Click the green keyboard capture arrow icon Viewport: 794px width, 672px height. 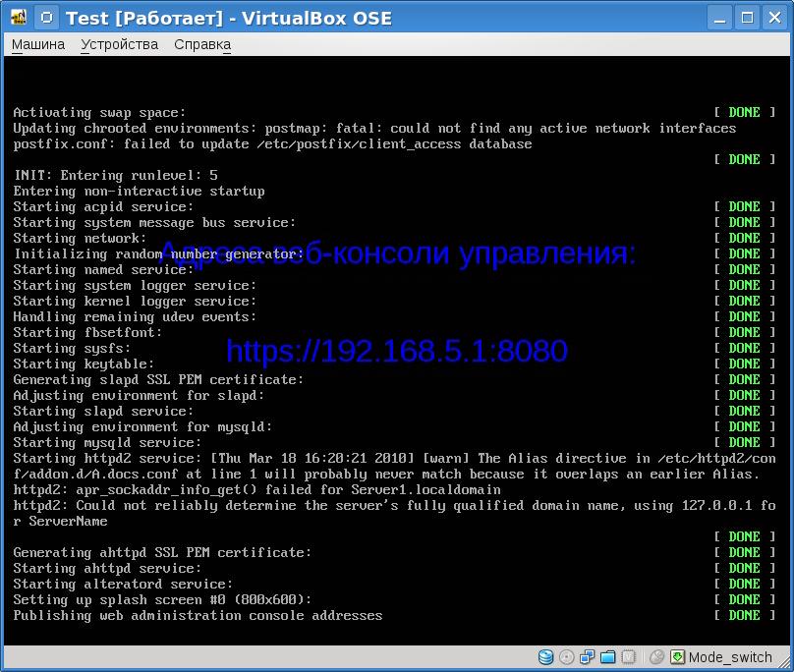677,657
